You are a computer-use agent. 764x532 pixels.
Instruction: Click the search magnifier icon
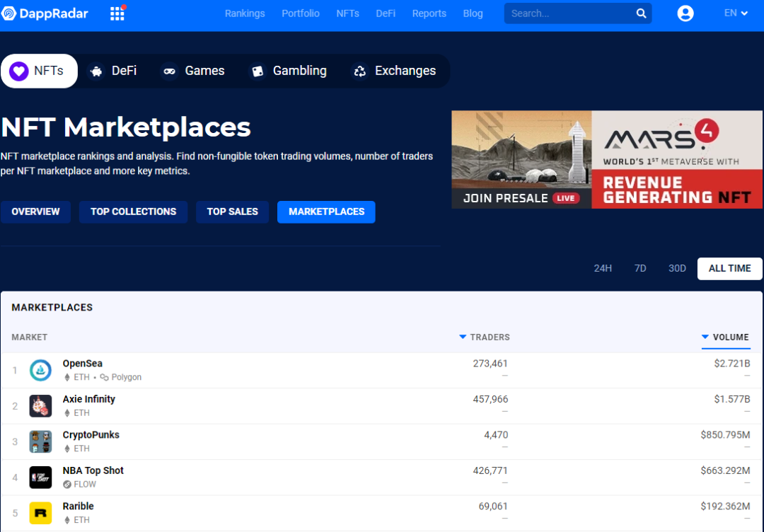[x=641, y=13]
